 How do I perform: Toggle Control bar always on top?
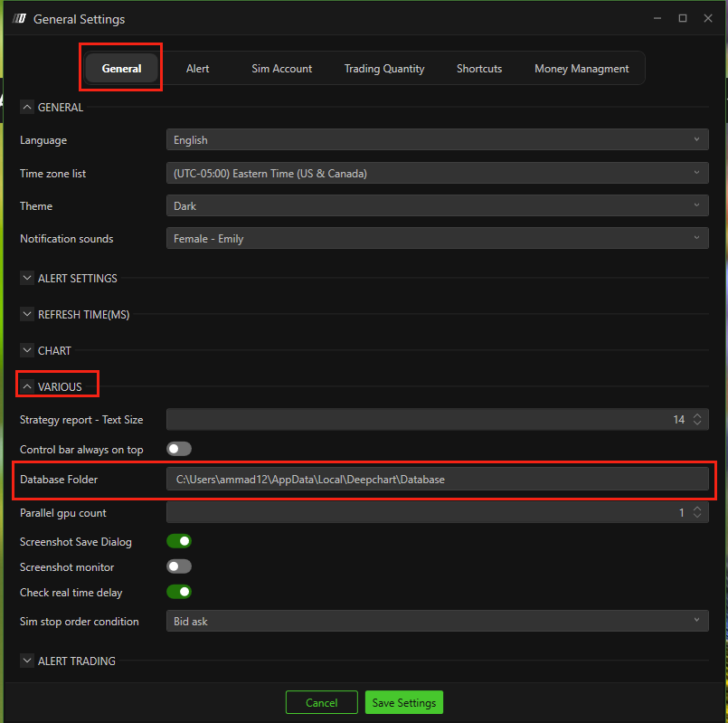[x=179, y=449]
